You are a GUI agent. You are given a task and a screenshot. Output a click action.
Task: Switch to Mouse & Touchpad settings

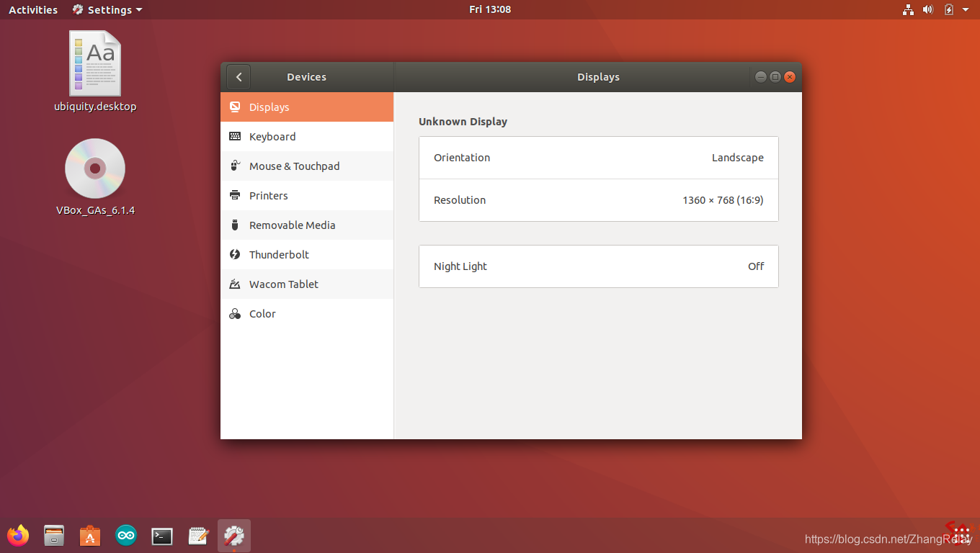tap(307, 166)
